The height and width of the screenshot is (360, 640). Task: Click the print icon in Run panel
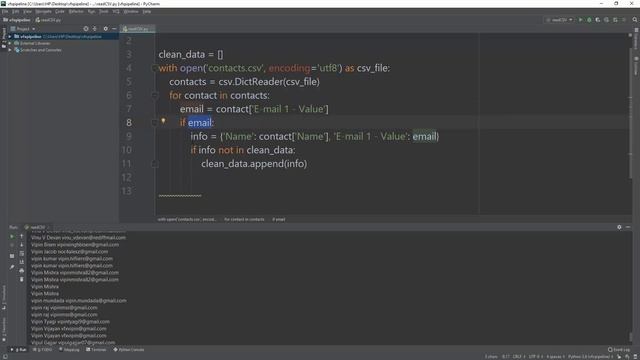click(x=22, y=271)
